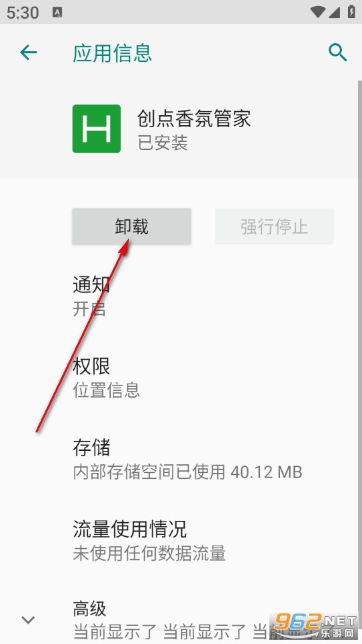
Task: Expand the 高级 advanced row
Action: 181,619
